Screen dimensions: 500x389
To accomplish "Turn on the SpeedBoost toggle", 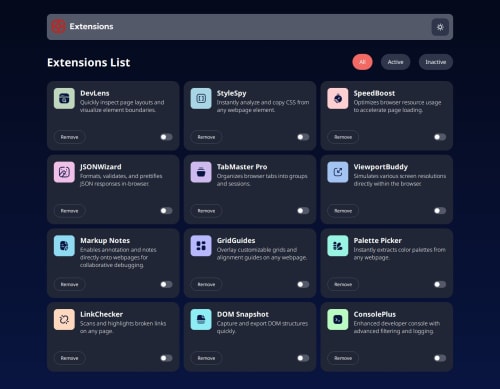I will [x=440, y=137].
